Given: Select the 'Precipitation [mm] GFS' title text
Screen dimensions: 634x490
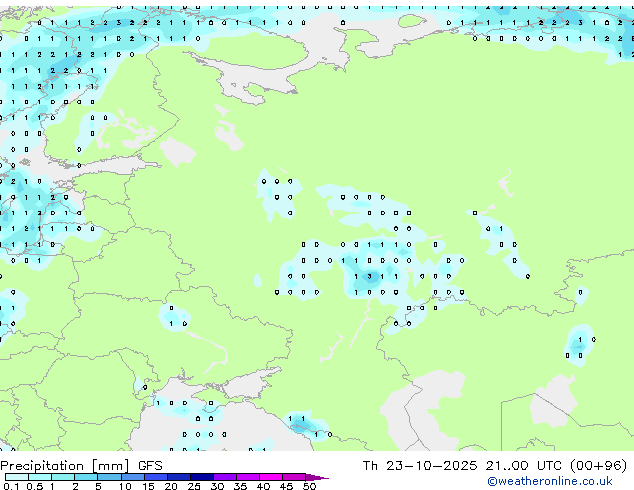Looking at the screenshot, I should pyautogui.click(x=81, y=466).
